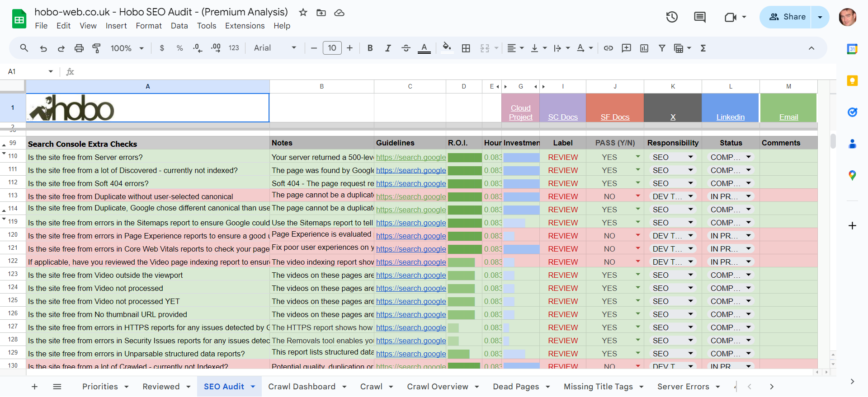Format as currency with dollar icon

[162, 48]
